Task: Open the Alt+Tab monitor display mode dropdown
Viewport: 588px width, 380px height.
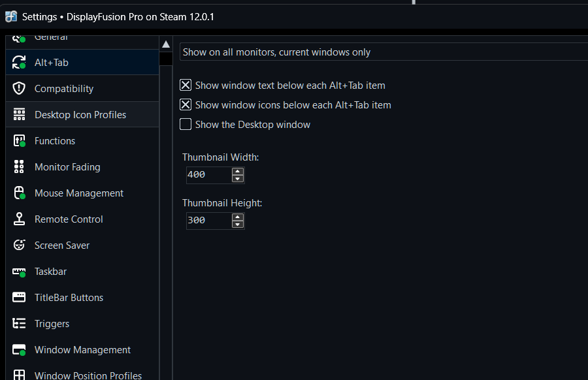Action: pos(383,52)
